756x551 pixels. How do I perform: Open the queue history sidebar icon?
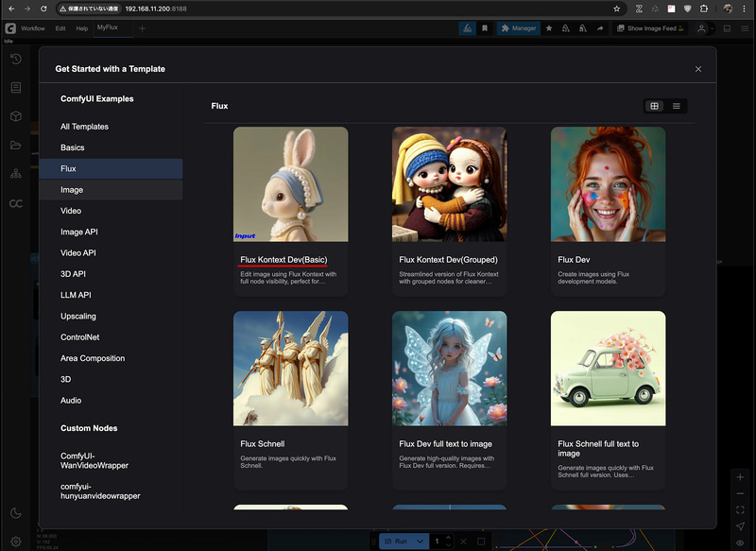(16, 60)
